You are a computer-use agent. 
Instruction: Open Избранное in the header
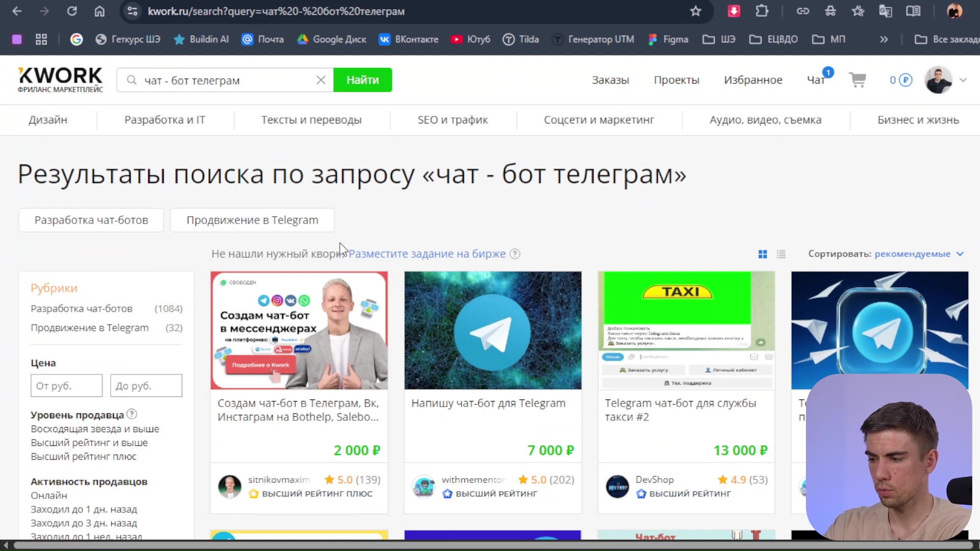point(753,80)
